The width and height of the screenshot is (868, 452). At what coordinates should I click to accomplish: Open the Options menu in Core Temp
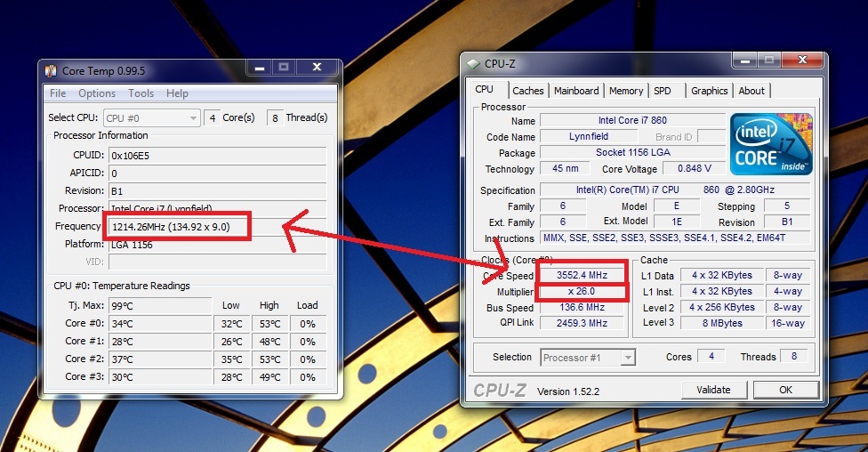click(x=97, y=93)
